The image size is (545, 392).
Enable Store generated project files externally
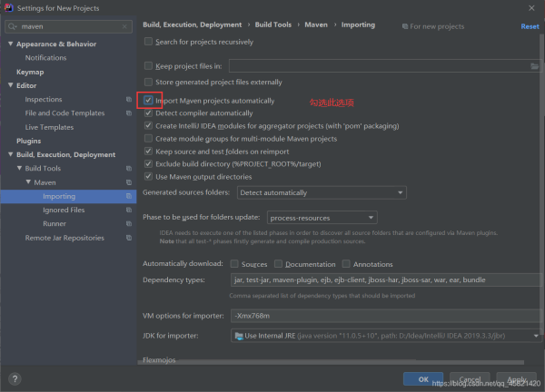(148, 82)
